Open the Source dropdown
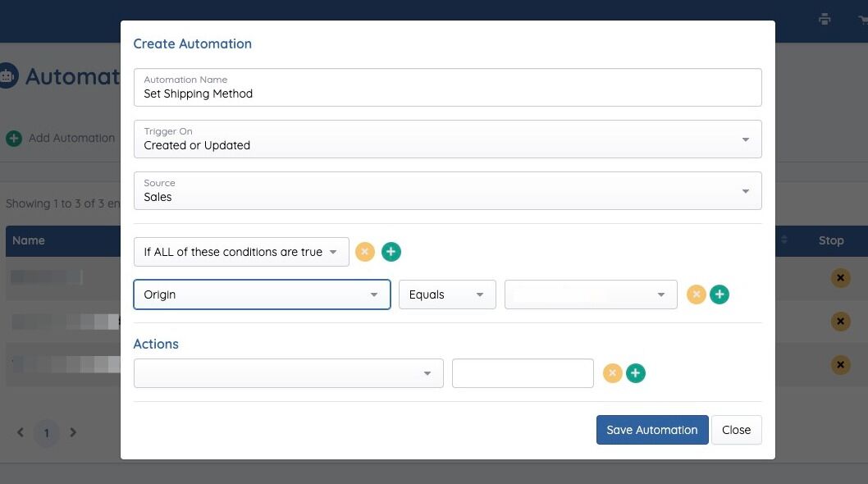The image size is (868, 484). (x=447, y=190)
